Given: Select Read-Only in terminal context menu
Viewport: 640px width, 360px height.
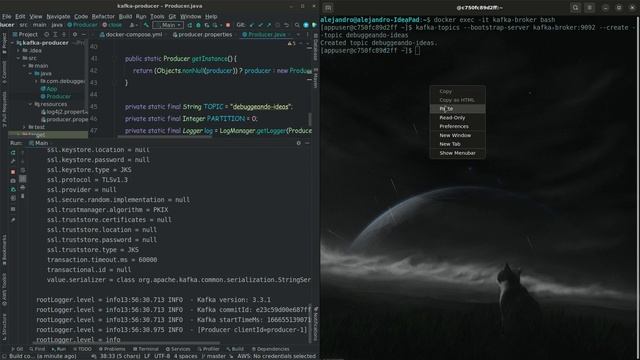Looking at the screenshot, I should (x=458, y=118).
